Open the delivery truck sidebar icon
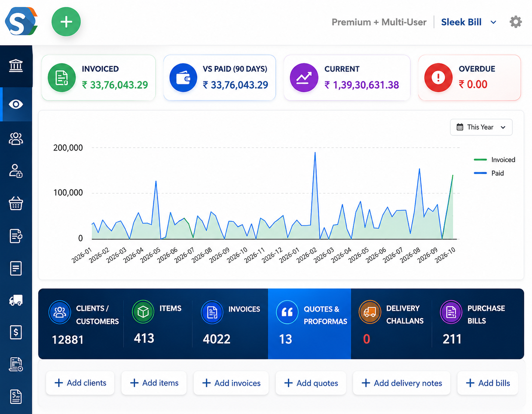The height and width of the screenshot is (414, 532). pos(16,300)
